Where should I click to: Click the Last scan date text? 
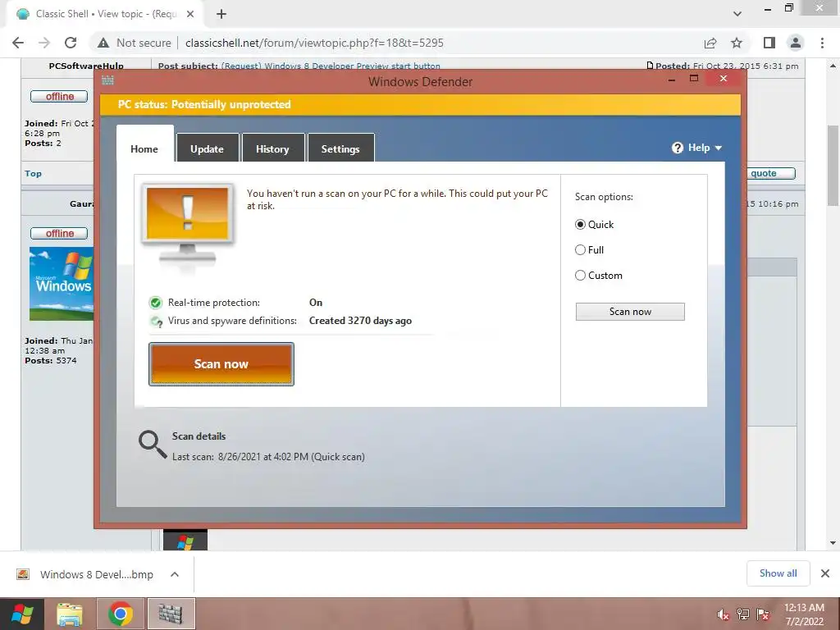tap(268, 457)
